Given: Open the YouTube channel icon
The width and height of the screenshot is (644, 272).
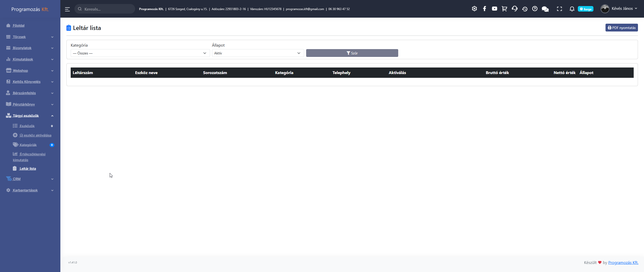Looking at the screenshot, I should tap(494, 9).
